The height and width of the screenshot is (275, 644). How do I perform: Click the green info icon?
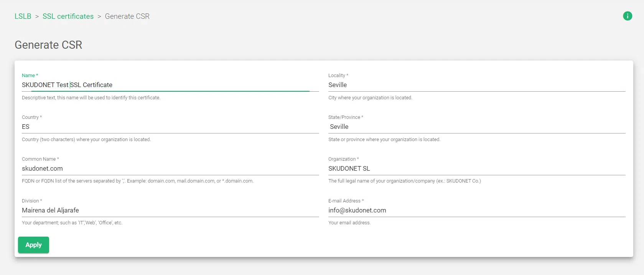pos(628,16)
